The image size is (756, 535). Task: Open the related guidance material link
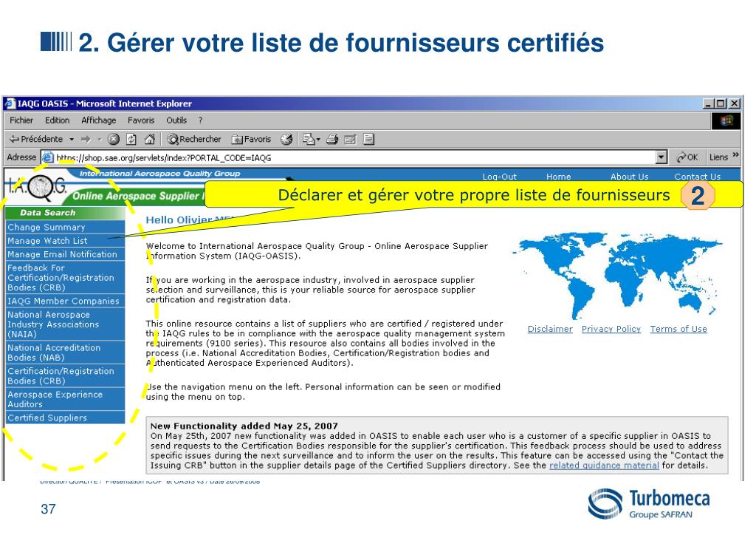pos(604,466)
